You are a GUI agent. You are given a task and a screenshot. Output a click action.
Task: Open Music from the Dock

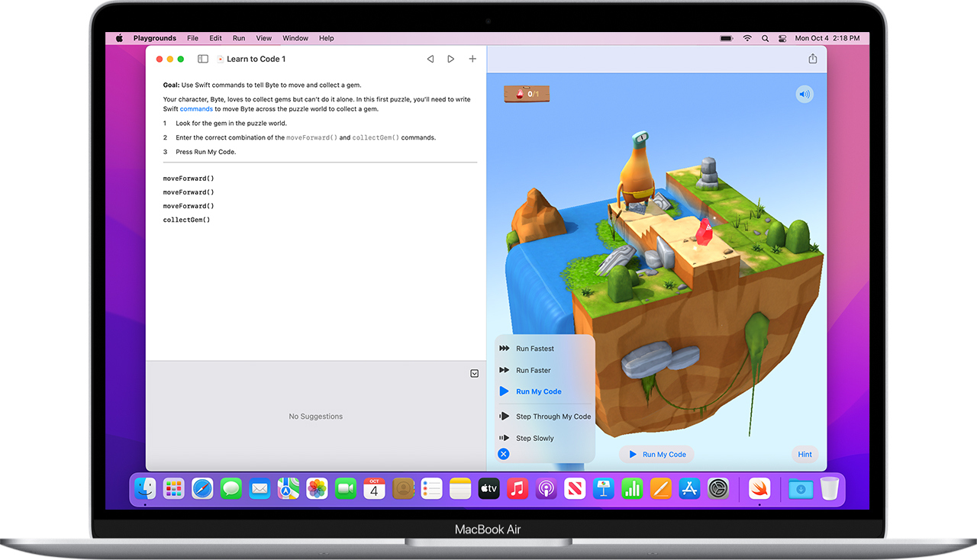pyautogui.click(x=518, y=488)
